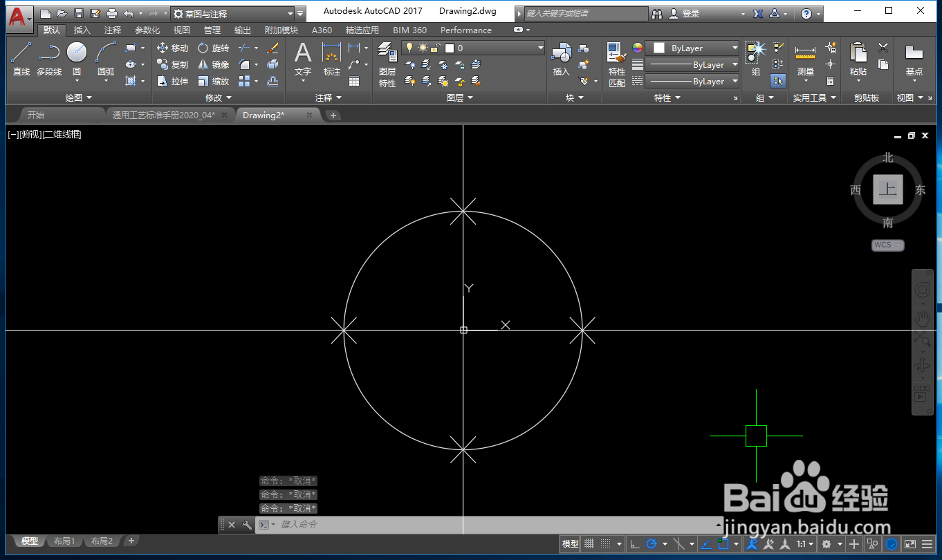
Task: Toggle snap mode in status bar
Action: pos(605,544)
